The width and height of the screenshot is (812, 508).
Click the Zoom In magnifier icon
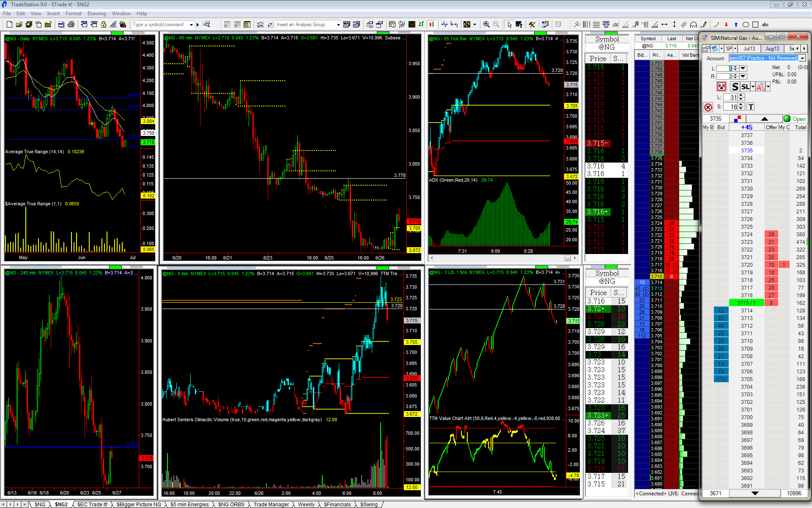(486, 25)
